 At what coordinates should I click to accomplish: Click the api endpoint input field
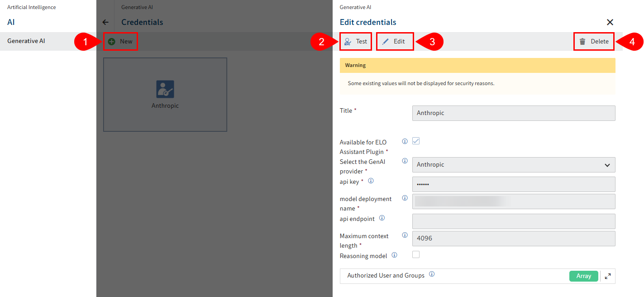(513, 221)
